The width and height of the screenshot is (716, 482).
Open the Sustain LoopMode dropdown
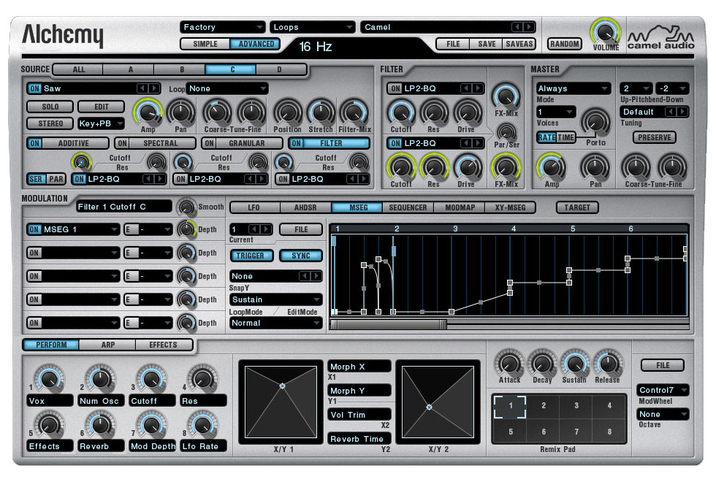[x=276, y=299]
